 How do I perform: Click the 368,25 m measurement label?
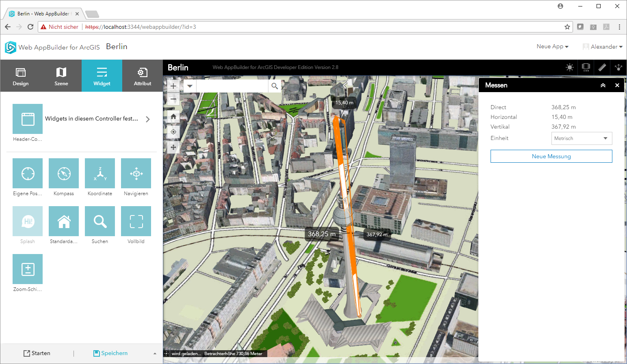(322, 234)
